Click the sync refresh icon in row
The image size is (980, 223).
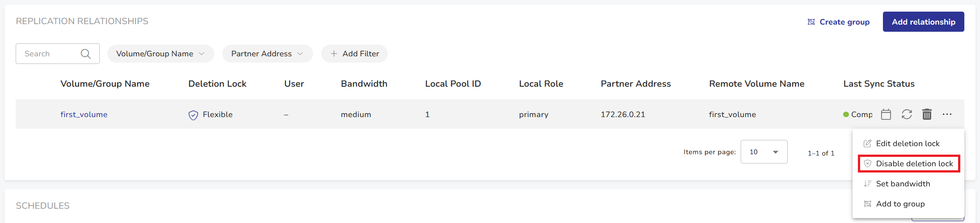click(907, 114)
